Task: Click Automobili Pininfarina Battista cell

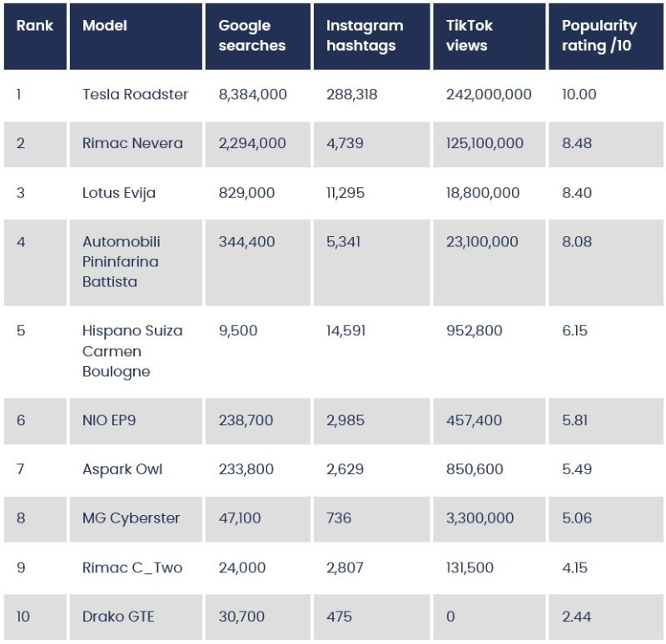Action: click(x=136, y=262)
